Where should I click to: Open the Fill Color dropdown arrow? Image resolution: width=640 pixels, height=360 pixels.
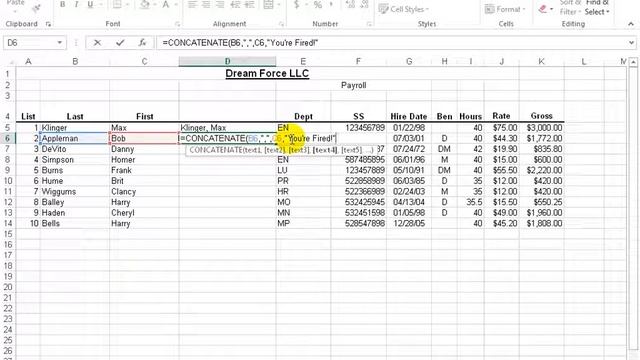click(154, 4)
